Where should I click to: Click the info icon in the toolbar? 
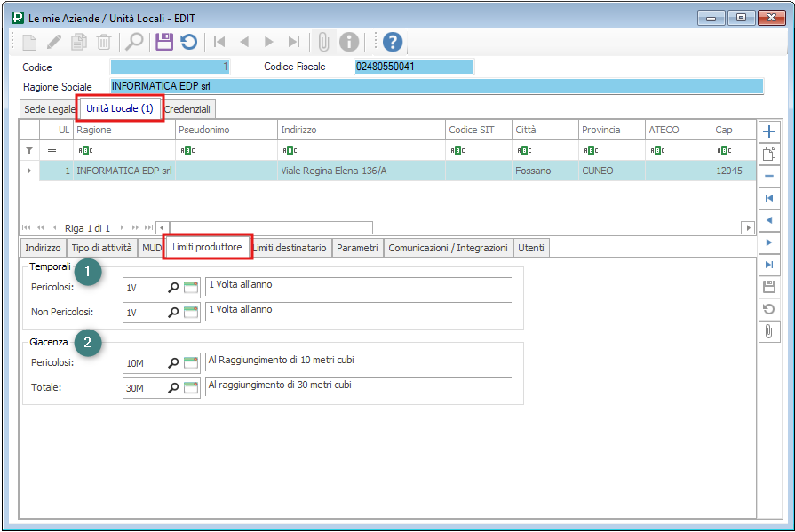coord(350,42)
